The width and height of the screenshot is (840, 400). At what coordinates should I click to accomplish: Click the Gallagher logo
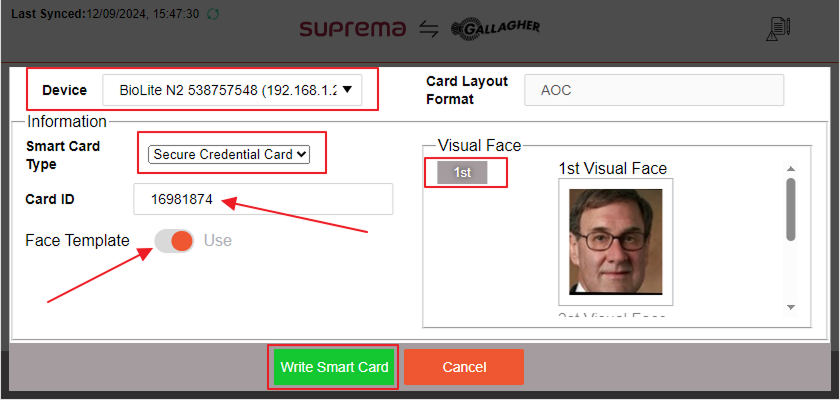click(x=496, y=28)
